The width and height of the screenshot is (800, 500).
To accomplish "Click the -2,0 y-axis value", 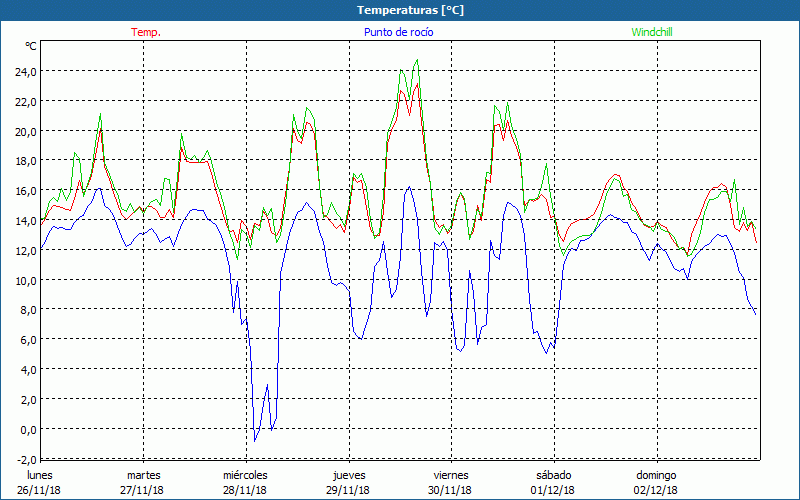I will point(27,460).
